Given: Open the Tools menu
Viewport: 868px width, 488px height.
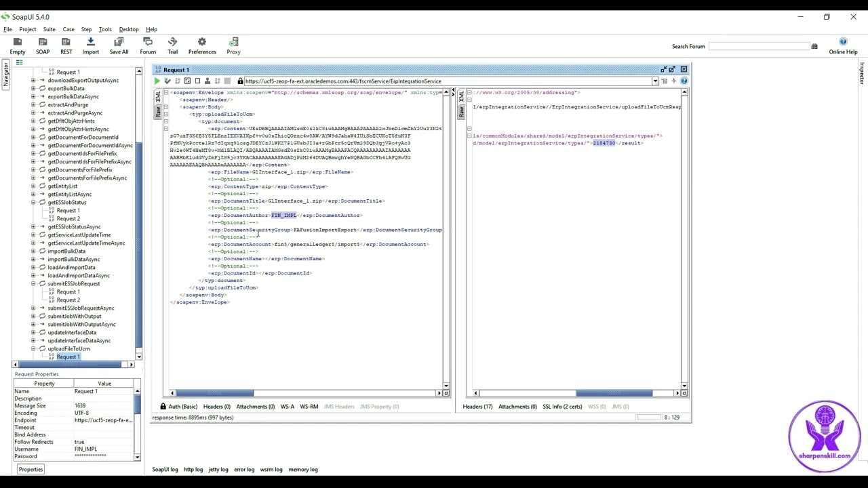Looking at the screenshot, I should pyautogui.click(x=105, y=29).
